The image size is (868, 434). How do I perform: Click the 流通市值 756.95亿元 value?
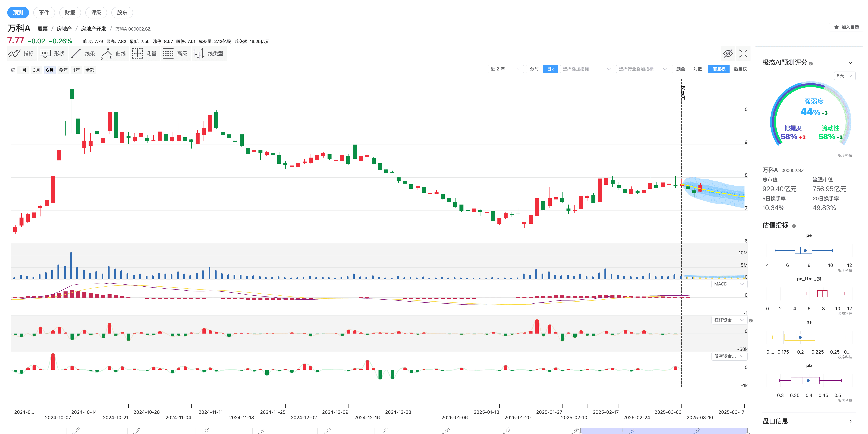tap(829, 189)
